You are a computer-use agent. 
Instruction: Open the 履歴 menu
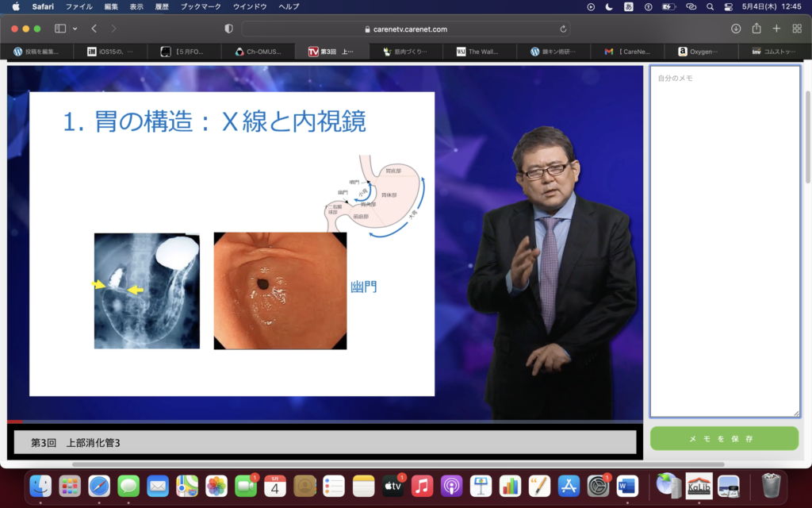point(162,6)
